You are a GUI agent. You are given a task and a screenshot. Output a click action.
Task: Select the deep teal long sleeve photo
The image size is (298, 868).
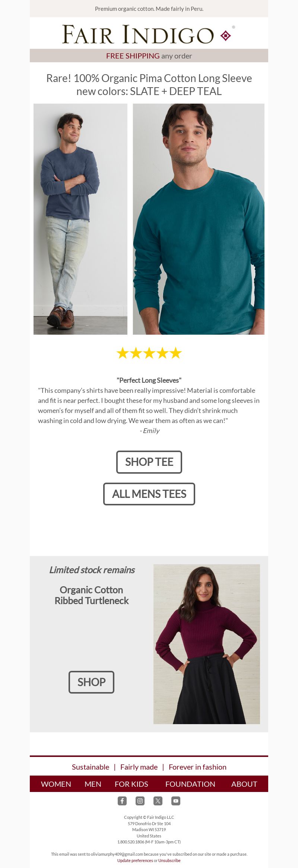tap(199, 219)
